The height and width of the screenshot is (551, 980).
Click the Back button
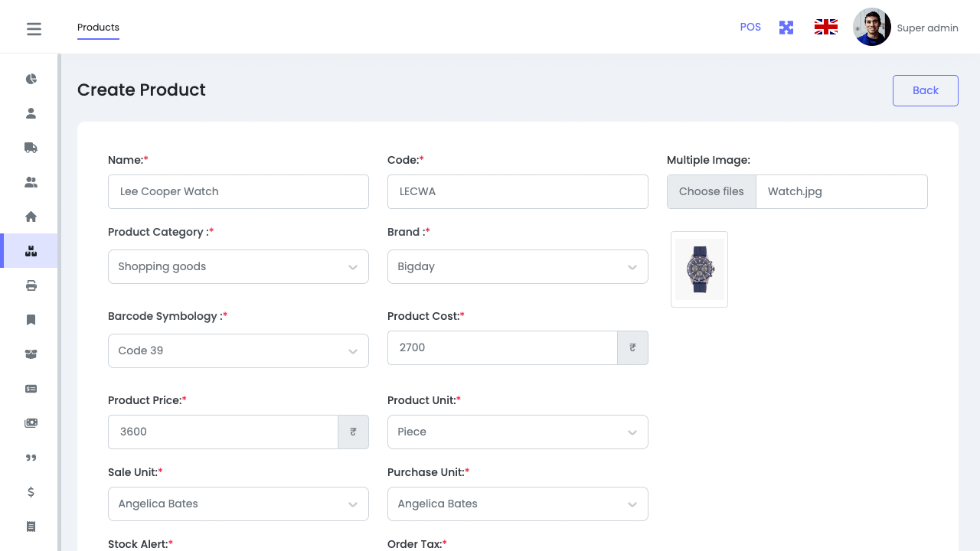click(925, 90)
